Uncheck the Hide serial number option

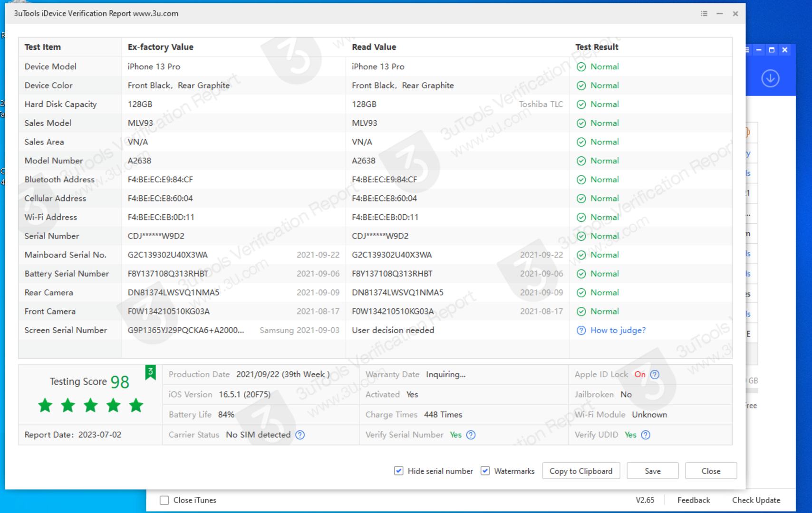click(398, 471)
